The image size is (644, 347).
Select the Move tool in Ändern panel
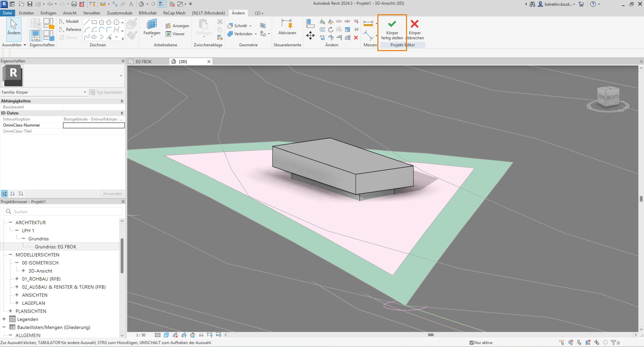pyautogui.click(x=310, y=36)
